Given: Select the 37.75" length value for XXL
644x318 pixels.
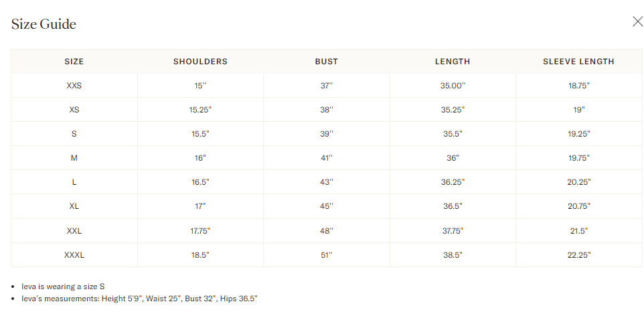Looking at the screenshot, I should [453, 231].
